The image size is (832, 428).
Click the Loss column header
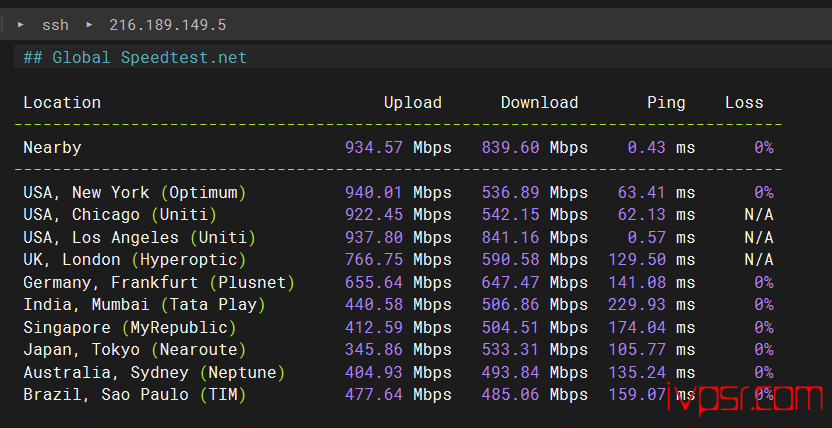click(x=744, y=102)
